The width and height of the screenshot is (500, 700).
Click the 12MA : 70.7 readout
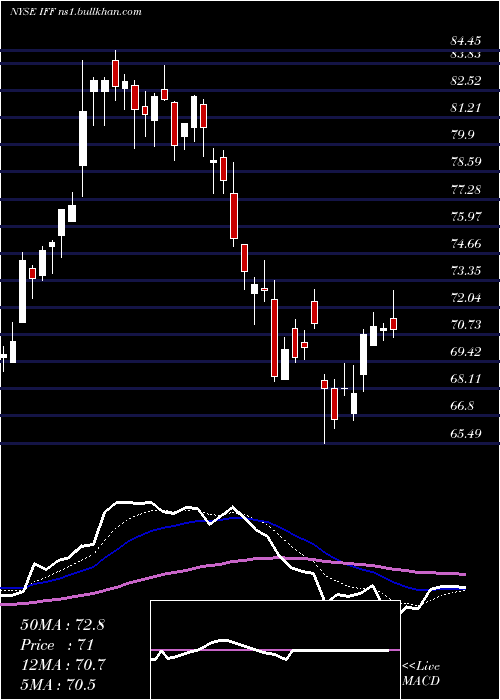63,666
